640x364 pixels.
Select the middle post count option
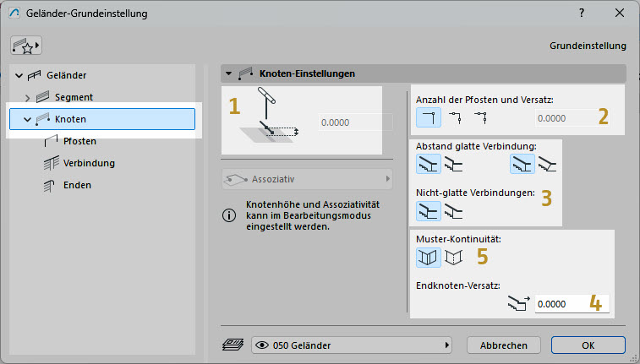(455, 117)
